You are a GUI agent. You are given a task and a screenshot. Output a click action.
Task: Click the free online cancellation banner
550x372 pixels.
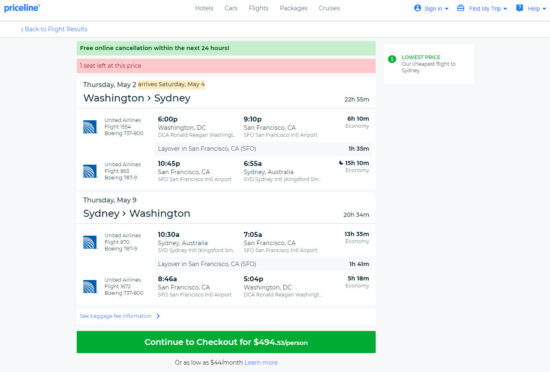coord(226,48)
